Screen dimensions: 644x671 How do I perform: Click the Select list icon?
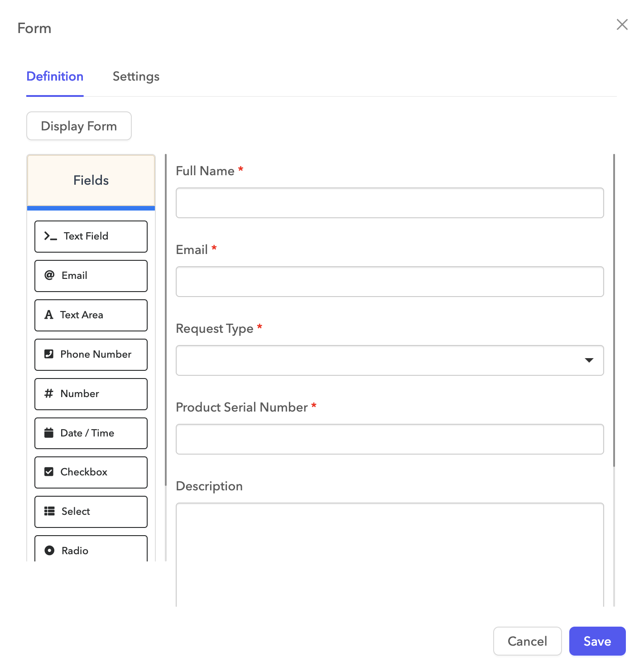pyautogui.click(x=49, y=511)
